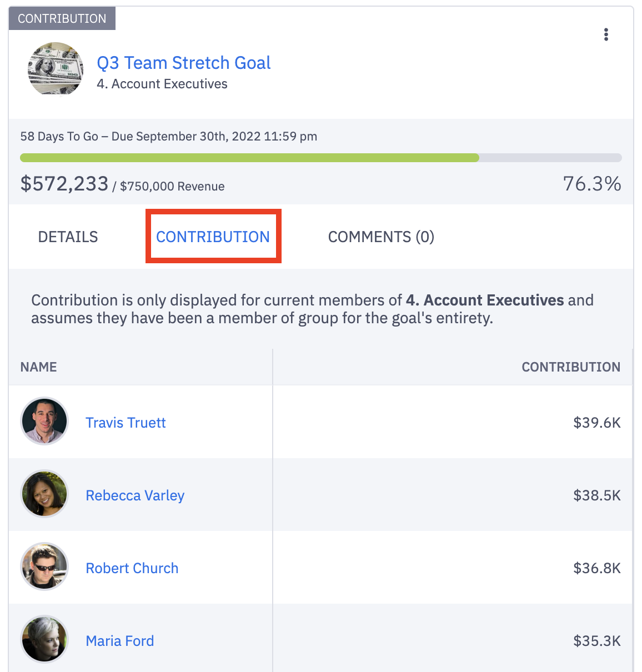Viewport: 642px width, 672px height.
Task: Open the three-dot options menu
Action: pyautogui.click(x=606, y=34)
